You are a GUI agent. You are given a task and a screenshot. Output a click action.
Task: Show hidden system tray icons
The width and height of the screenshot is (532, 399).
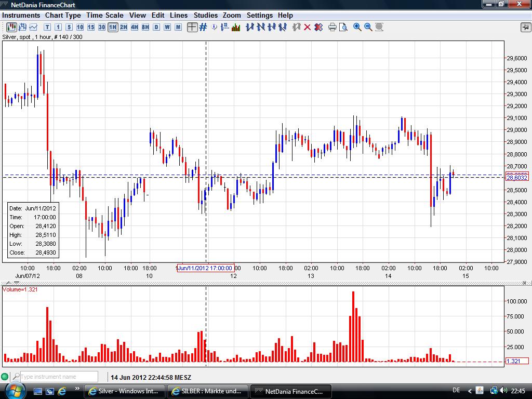click(470, 391)
